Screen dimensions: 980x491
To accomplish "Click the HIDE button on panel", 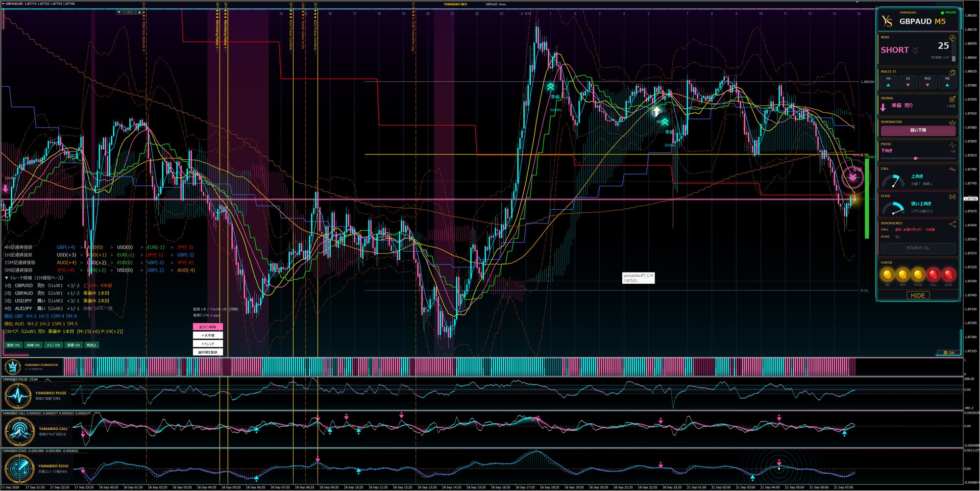I will 918,295.
